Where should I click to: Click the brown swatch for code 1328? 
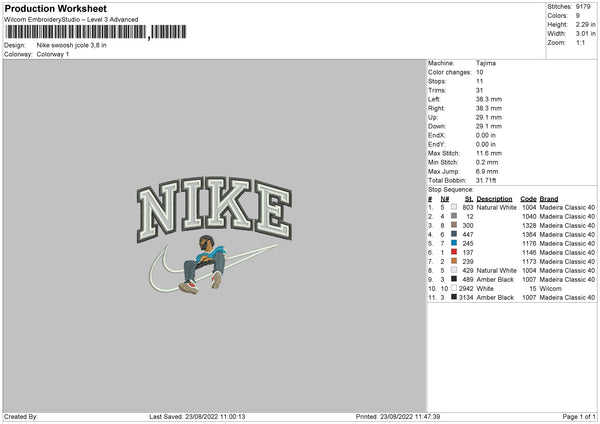454,225
